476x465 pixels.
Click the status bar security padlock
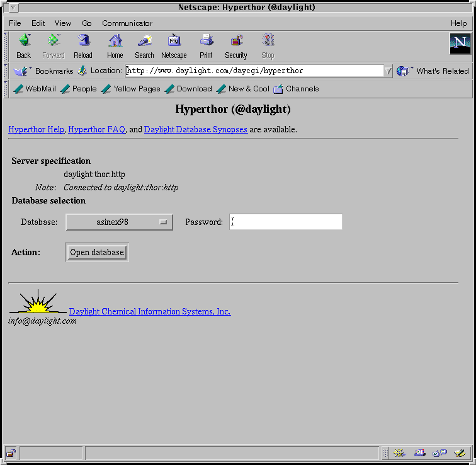pyautogui.click(x=11, y=453)
